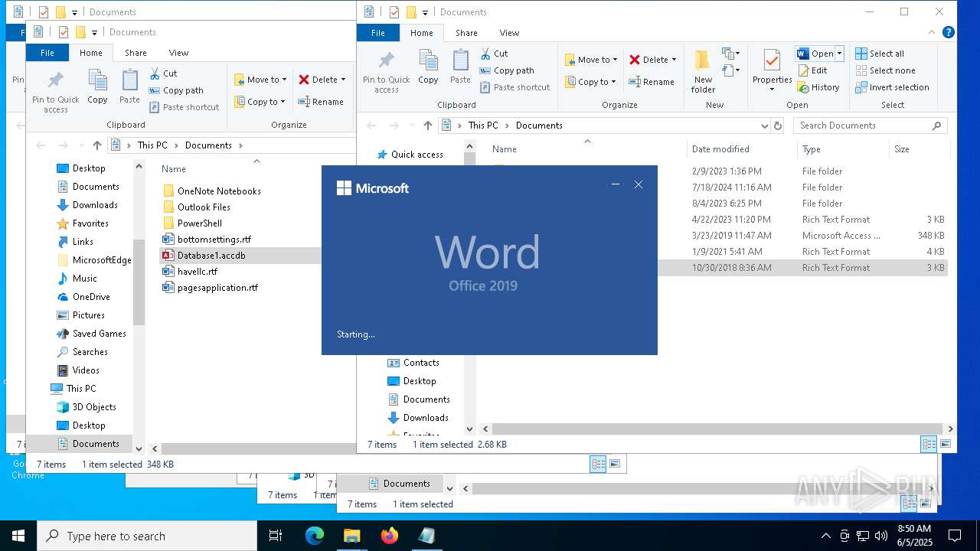
Task: Select Quick access in front window sidebar
Action: pos(417,155)
